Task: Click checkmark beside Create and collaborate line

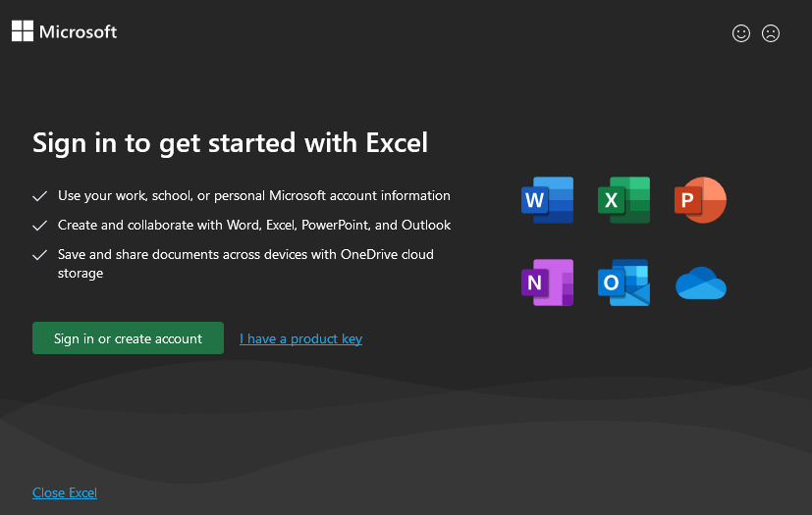Action: coord(40,226)
